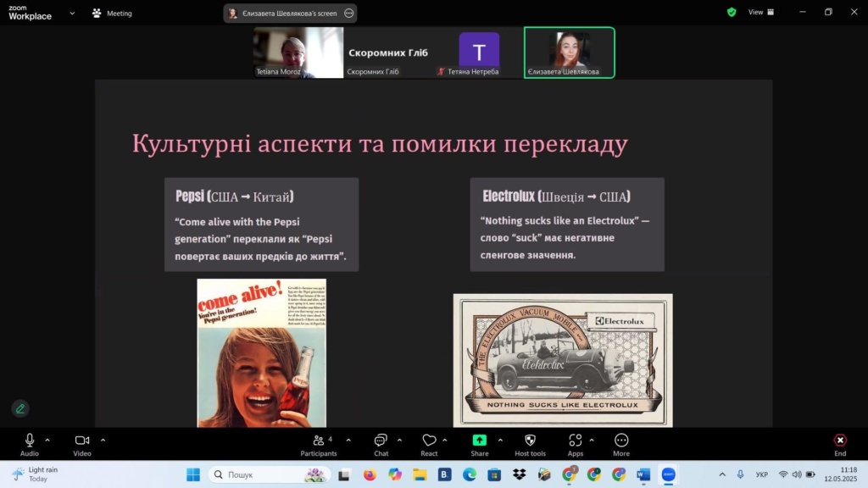
Task: Select Tetiana Moroz video thumbnail
Action: (298, 53)
